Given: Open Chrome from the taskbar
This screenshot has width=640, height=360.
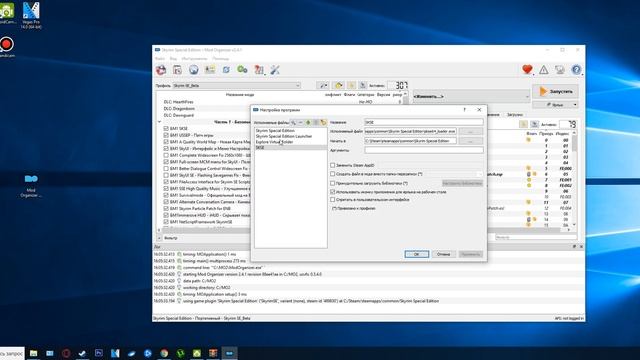Looking at the screenshot, I should (x=164, y=353).
